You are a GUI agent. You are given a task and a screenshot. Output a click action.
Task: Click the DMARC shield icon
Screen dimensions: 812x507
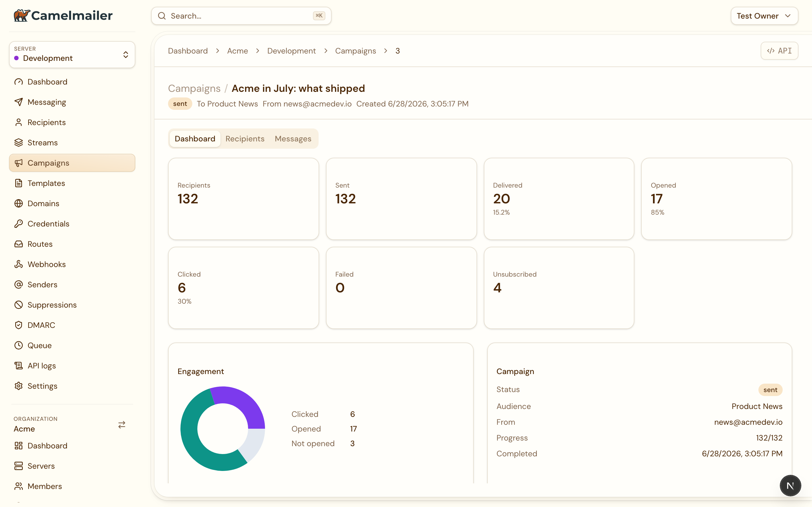[x=19, y=325]
